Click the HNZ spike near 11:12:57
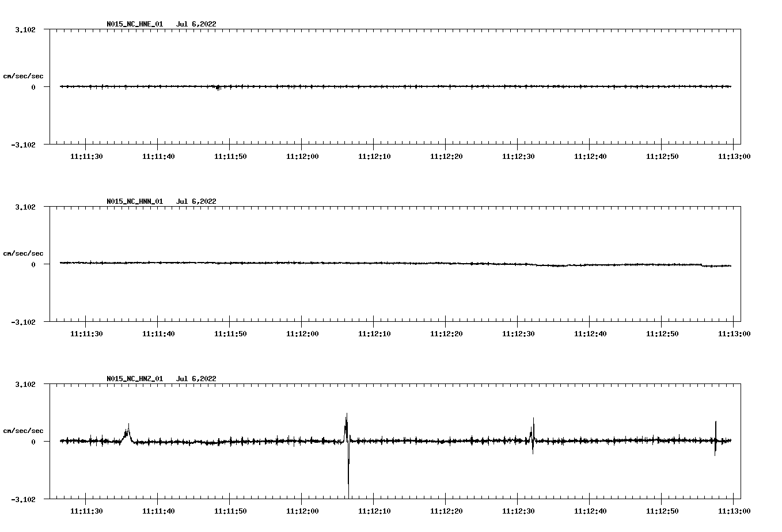 [715, 439]
